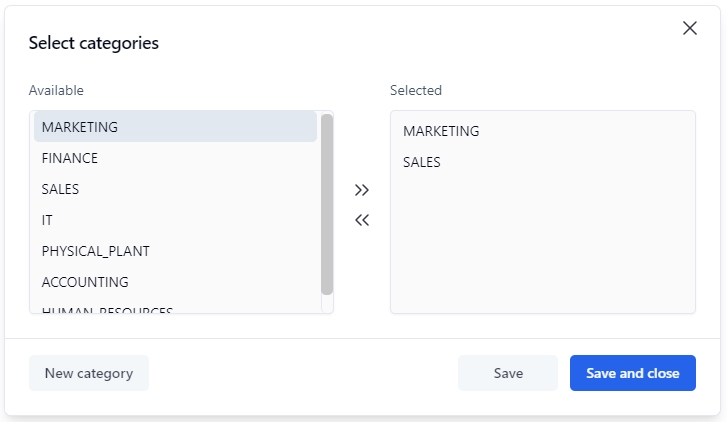Click the move left double-chevron icon
The image size is (727, 422).
pos(362,220)
